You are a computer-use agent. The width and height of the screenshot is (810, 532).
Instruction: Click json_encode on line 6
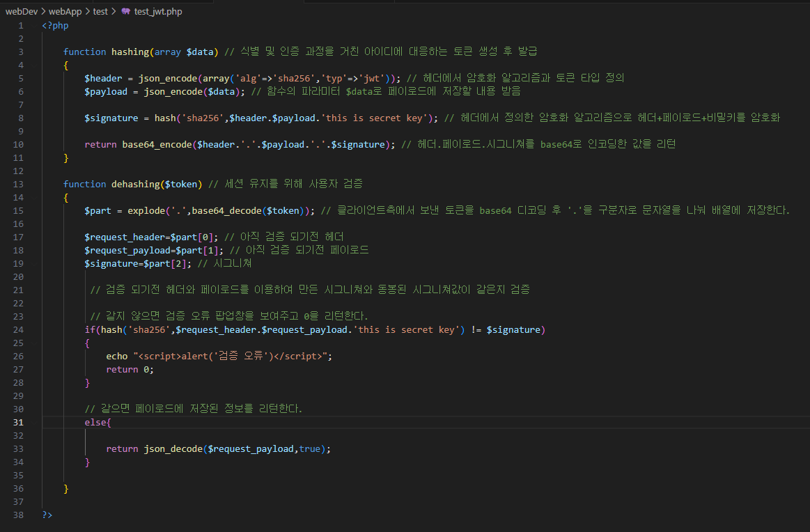pos(173,91)
